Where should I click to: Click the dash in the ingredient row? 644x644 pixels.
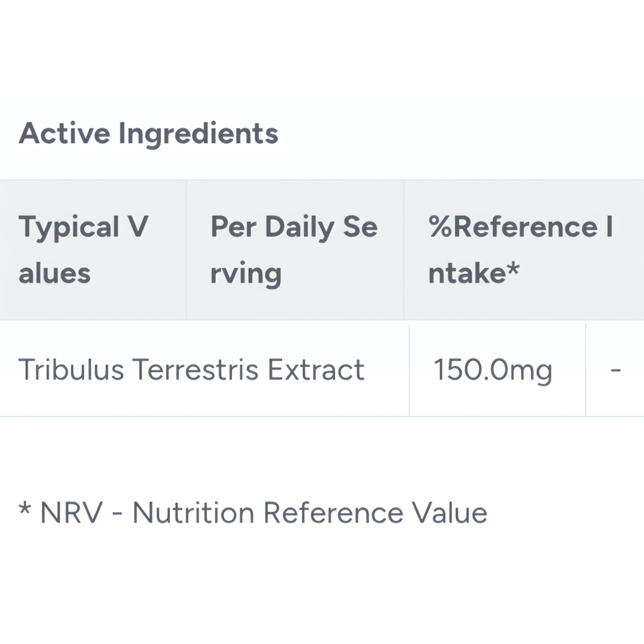[615, 370]
